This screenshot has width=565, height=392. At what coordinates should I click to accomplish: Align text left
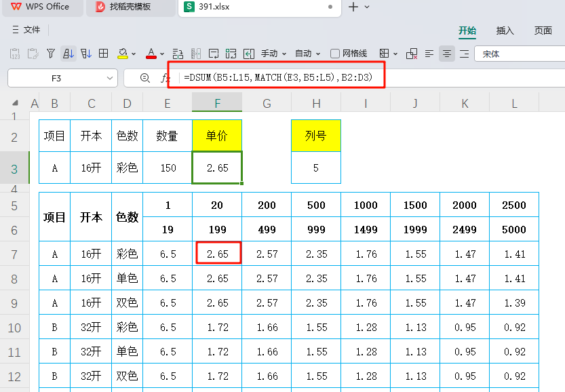pyautogui.click(x=429, y=54)
